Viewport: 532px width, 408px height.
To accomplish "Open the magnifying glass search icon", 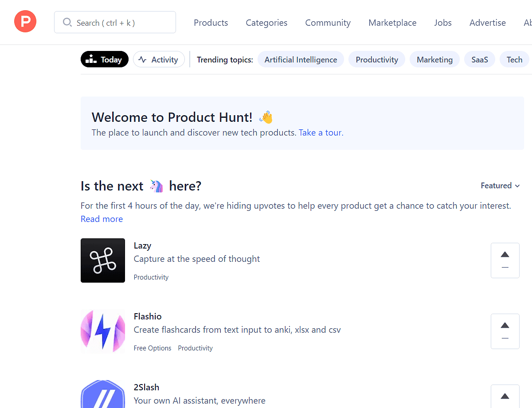I will 67,22.
